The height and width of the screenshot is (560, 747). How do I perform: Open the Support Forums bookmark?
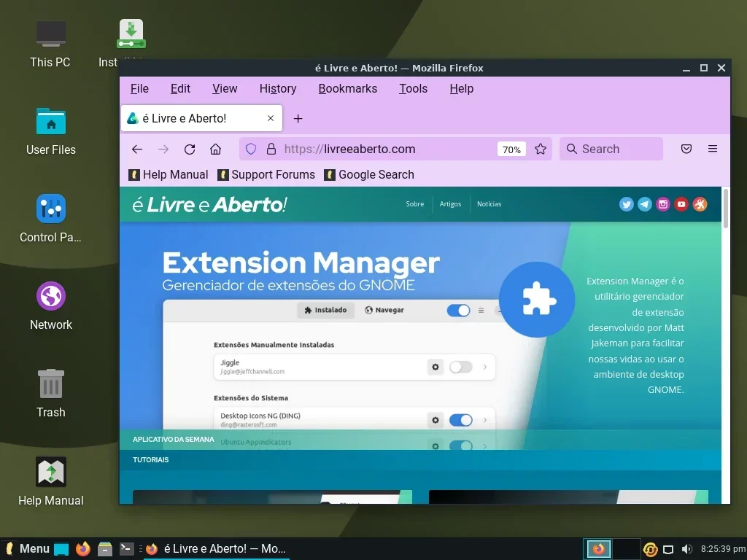coord(266,175)
